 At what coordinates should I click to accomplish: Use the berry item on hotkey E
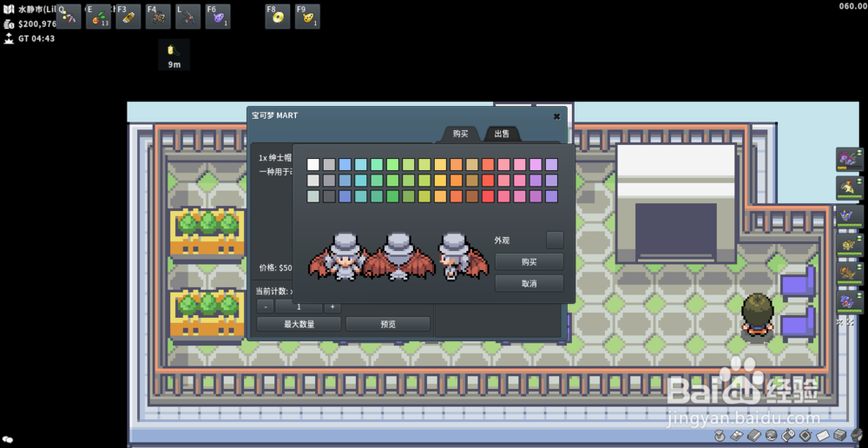pyautogui.click(x=99, y=16)
